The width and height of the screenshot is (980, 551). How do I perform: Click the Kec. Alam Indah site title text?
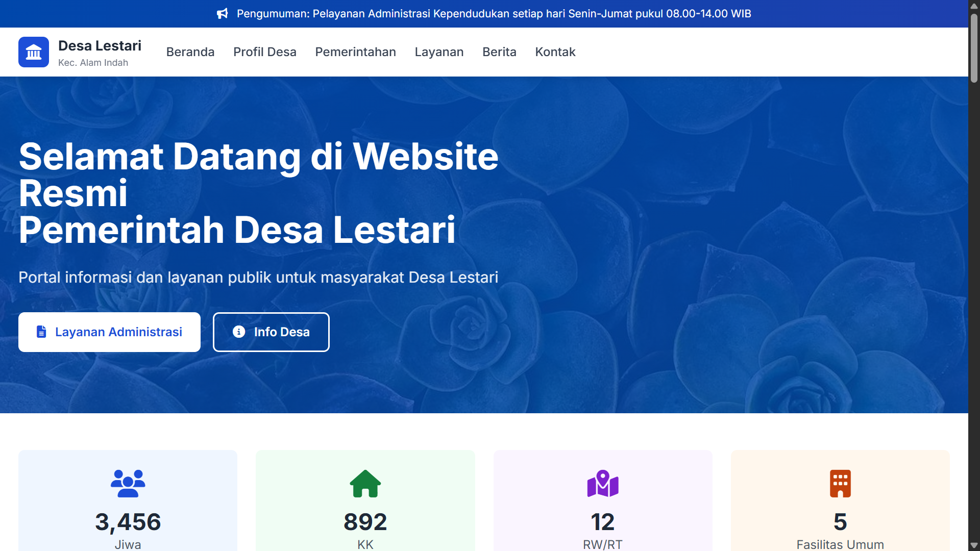[93, 63]
